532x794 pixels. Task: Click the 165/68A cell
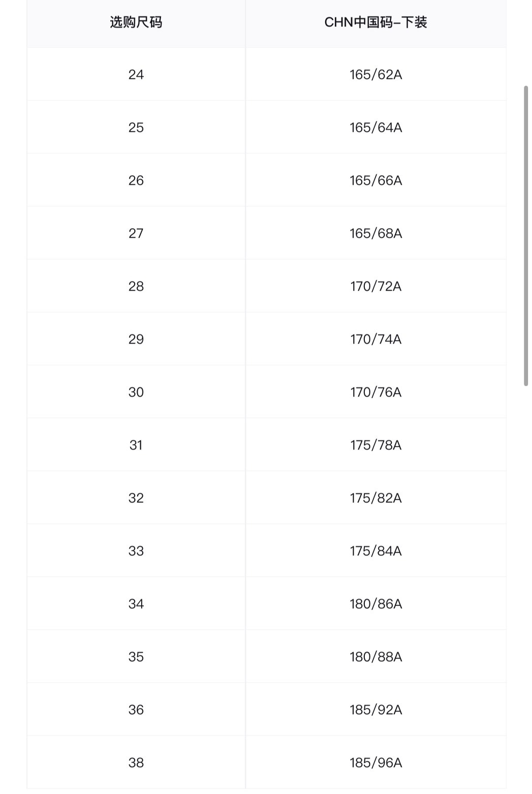point(375,233)
